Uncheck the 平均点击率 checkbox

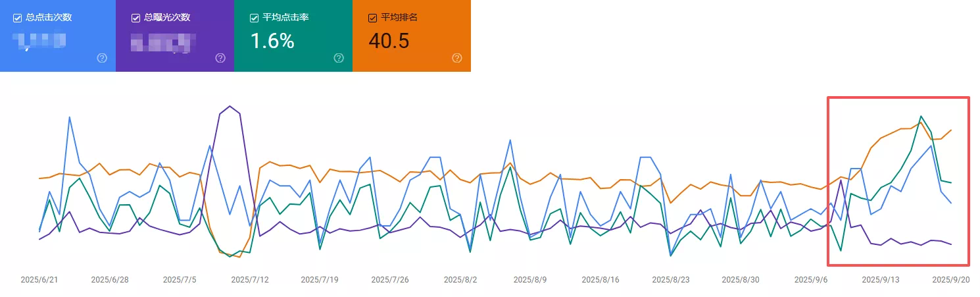click(254, 18)
